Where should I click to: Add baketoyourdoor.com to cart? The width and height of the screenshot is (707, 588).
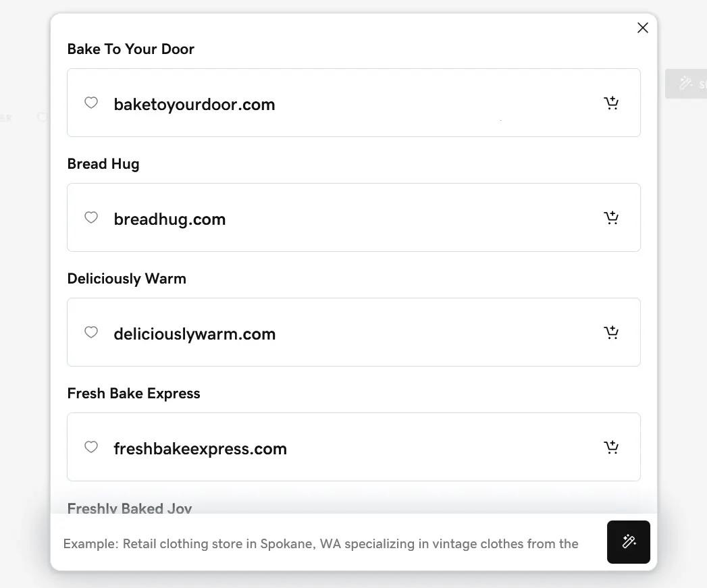click(x=611, y=103)
